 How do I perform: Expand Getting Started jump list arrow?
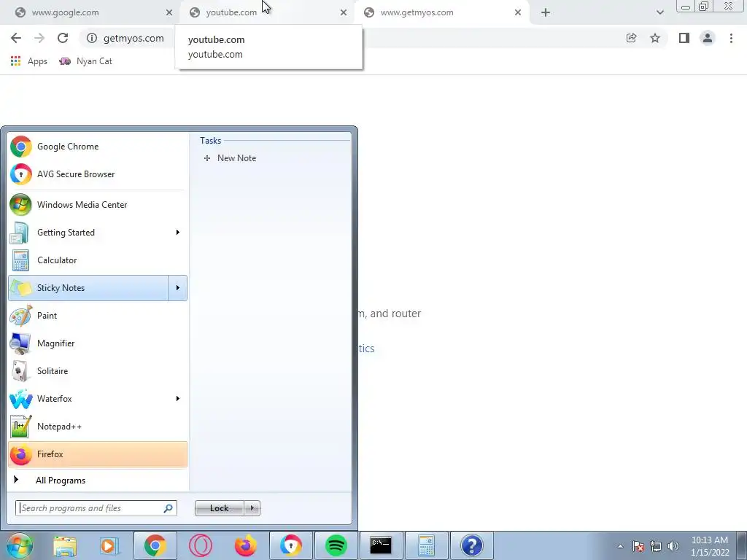178,233
